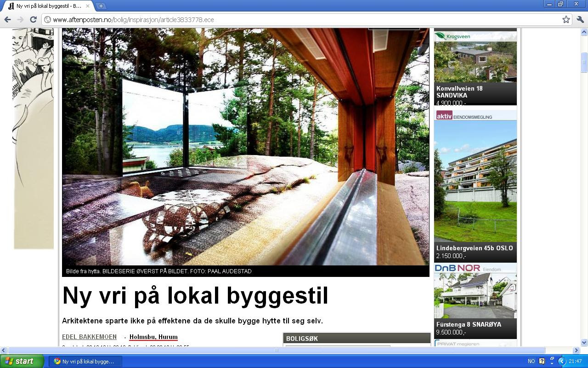
Task: Bookmark this page with the star
Action: click(566, 19)
